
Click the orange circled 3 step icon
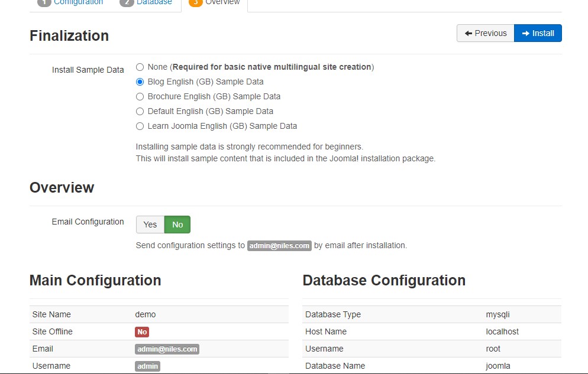click(x=195, y=2)
